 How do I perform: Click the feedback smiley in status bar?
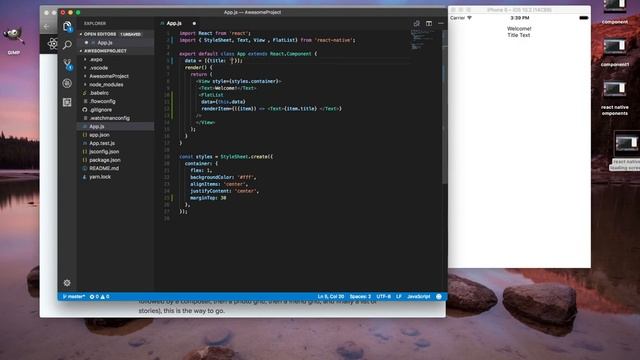439,297
